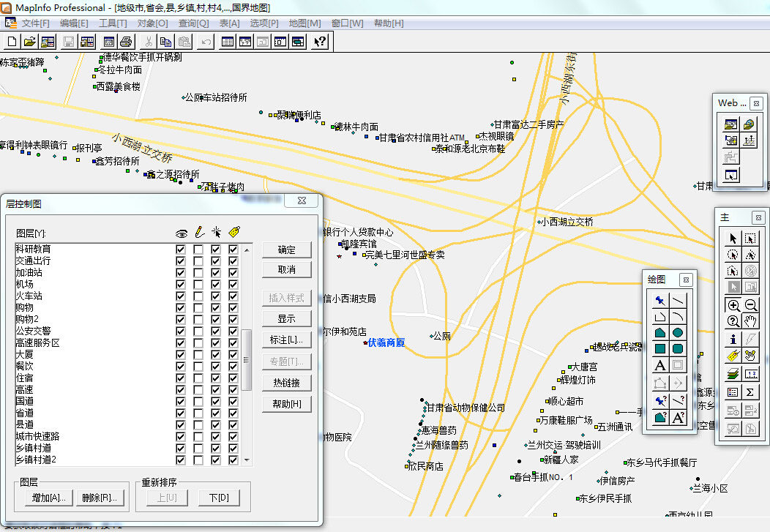Click the context Help arrow icon
This screenshot has width=770, height=532.
[x=320, y=42]
